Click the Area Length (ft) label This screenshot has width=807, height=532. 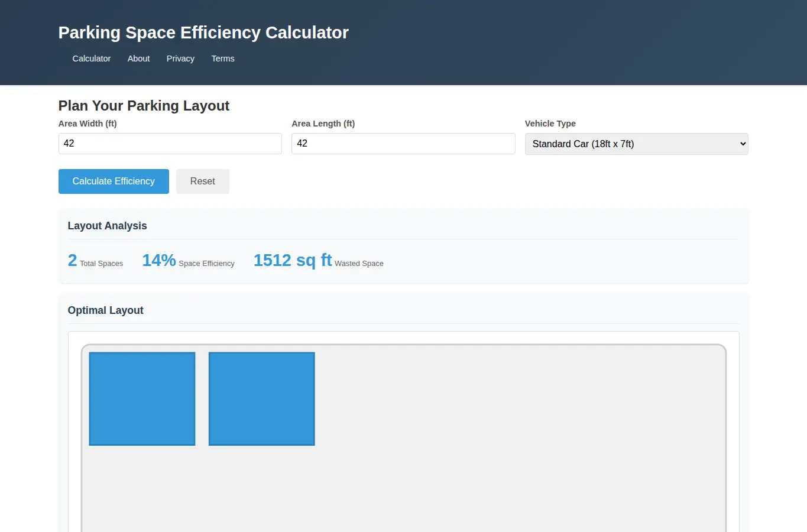coord(323,124)
